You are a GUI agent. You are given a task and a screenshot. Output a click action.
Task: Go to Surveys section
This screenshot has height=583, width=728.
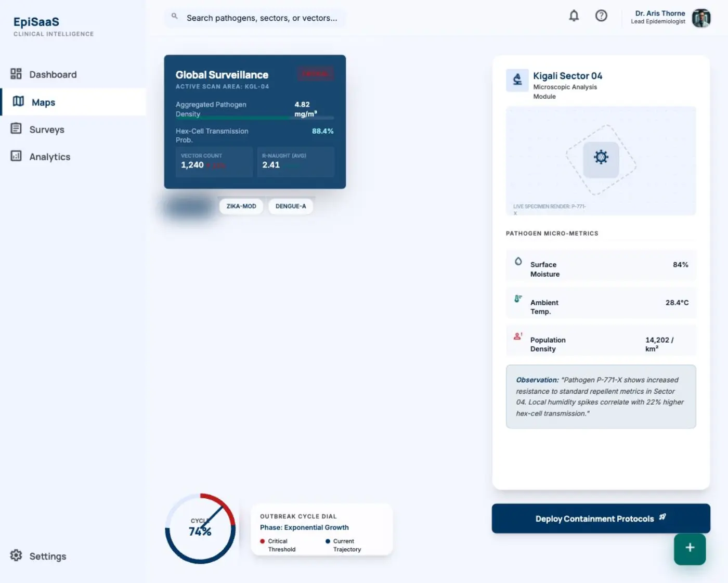(x=73, y=129)
